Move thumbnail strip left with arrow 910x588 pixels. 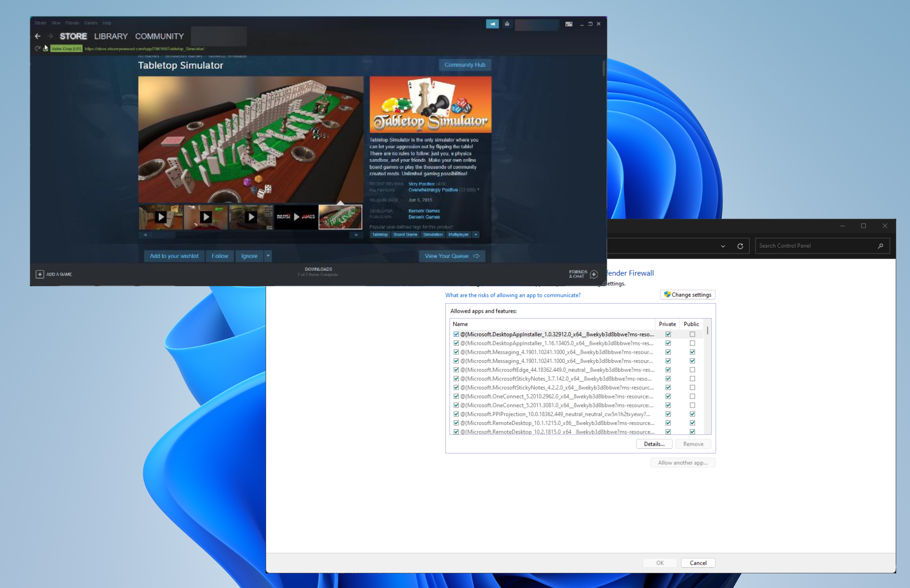point(145,235)
